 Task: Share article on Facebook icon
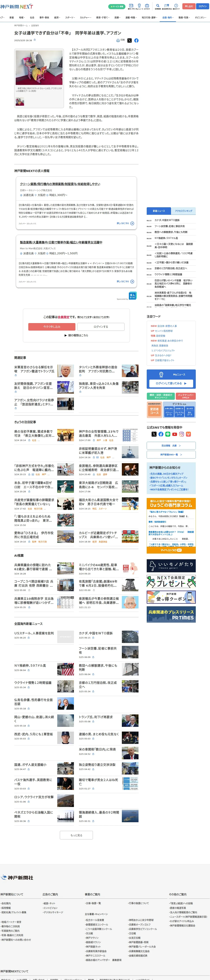(136, 40)
